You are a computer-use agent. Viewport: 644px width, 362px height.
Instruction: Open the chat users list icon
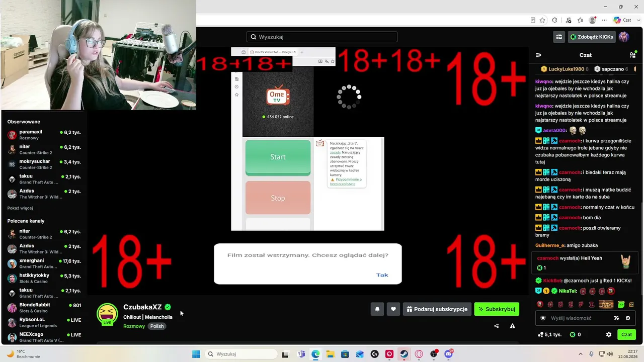[x=632, y=55]
